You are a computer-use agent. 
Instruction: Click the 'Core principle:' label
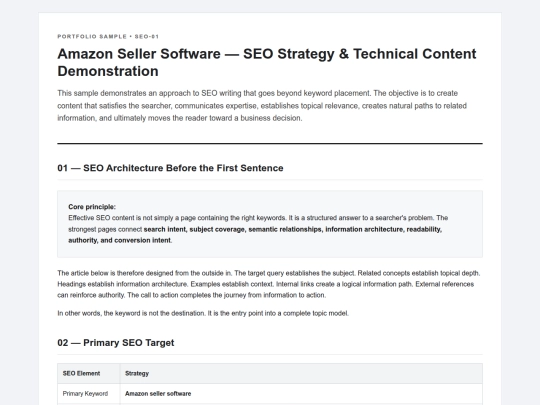click(92, 207)
